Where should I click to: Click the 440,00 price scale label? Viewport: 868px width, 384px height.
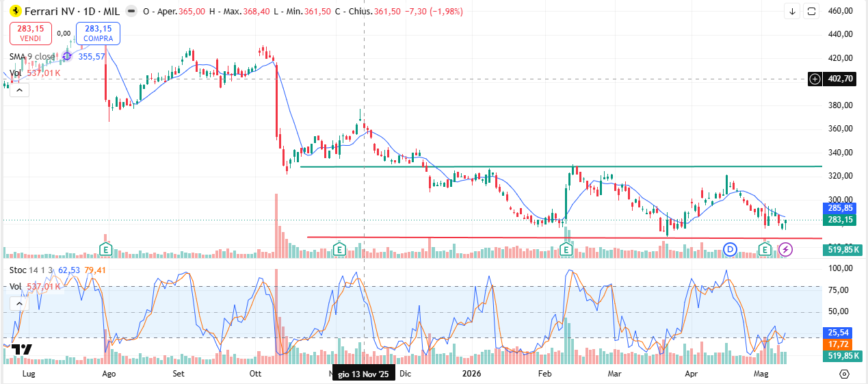tap(841, 34)
